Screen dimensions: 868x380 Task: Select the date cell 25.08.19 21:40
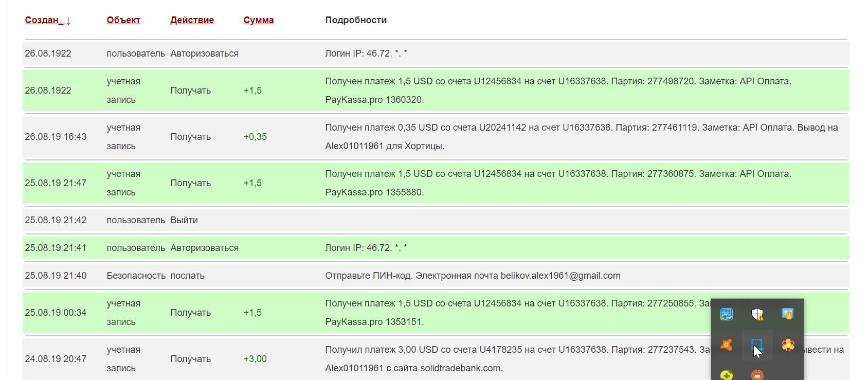tap(56, 276)
